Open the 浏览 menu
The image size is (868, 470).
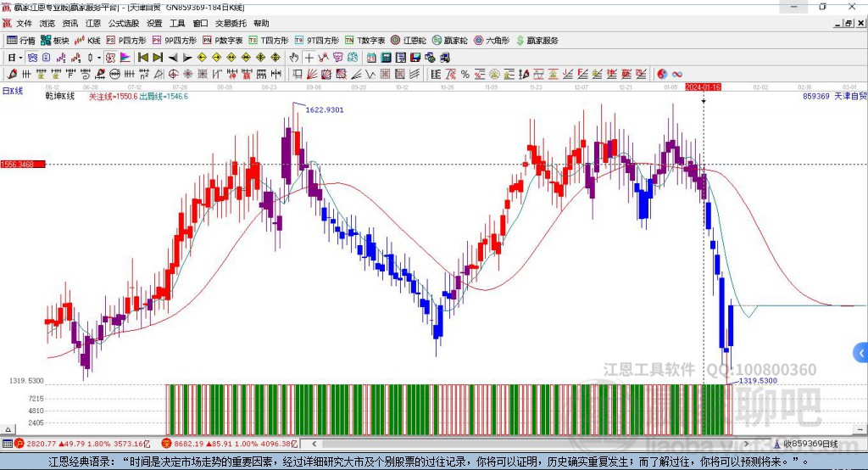point(47,23)
